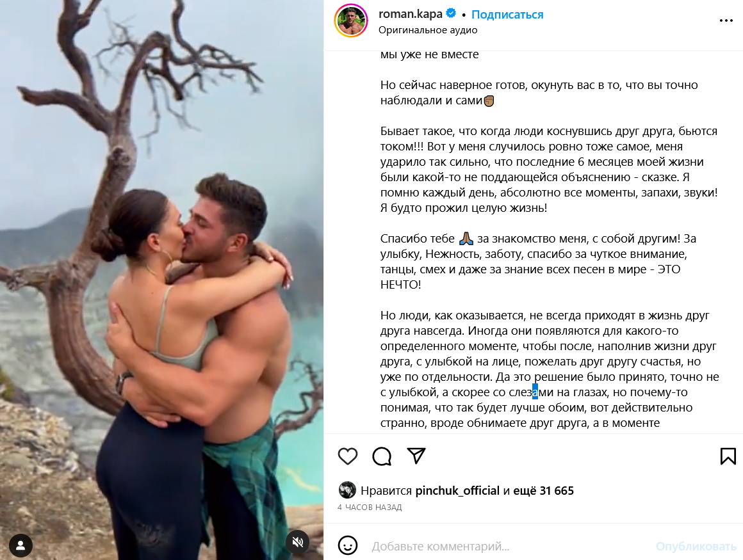Pause the video by clicking the couple
This screenshot has height=560, width=743.
click(190, 332)
